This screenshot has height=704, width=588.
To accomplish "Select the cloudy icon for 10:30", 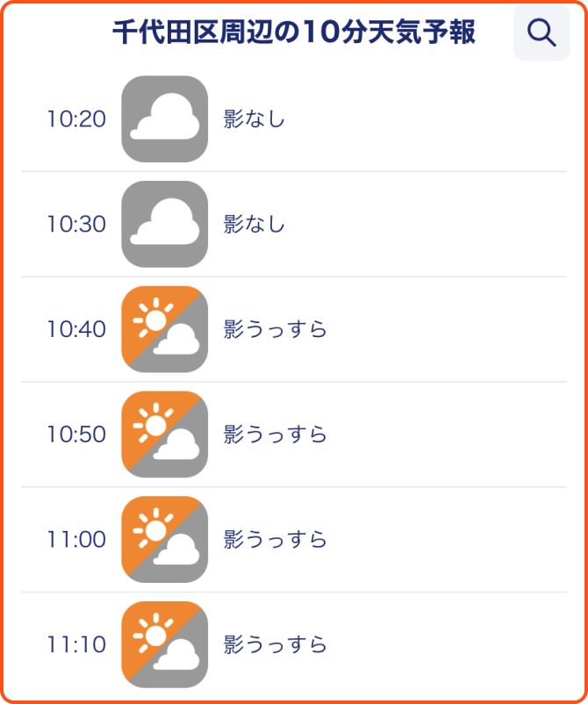I will click(165, 224).
